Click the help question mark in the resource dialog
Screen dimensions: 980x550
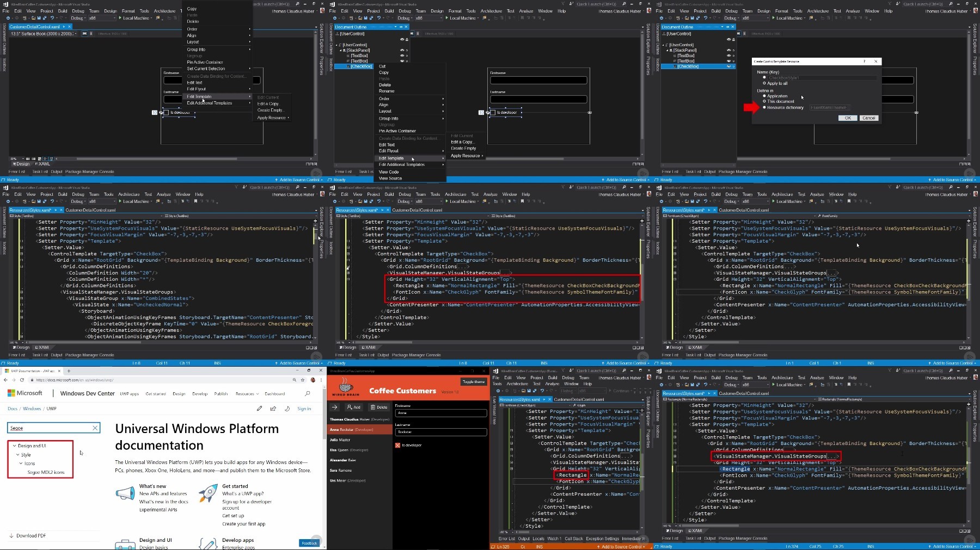(864, 61)
